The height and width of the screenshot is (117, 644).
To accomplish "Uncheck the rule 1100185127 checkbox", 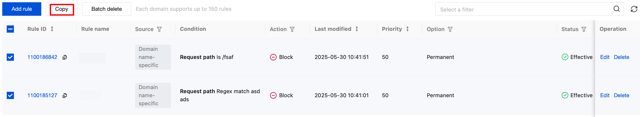I will pyautogui.click(x=10, y=95).
